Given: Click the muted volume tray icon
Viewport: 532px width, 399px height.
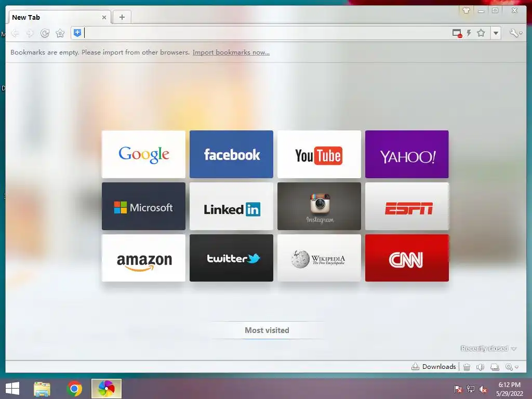Looking at the screenshot, I should (483, 389).
